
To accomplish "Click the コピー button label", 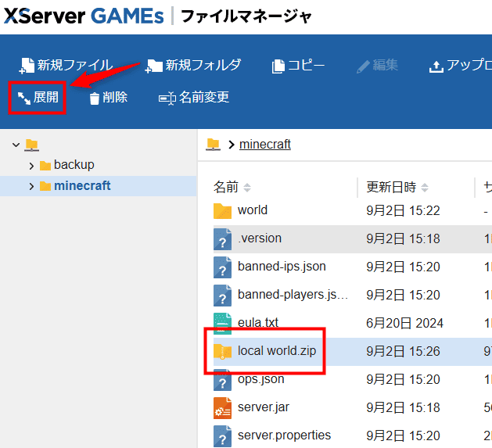I will pos(306,65).
